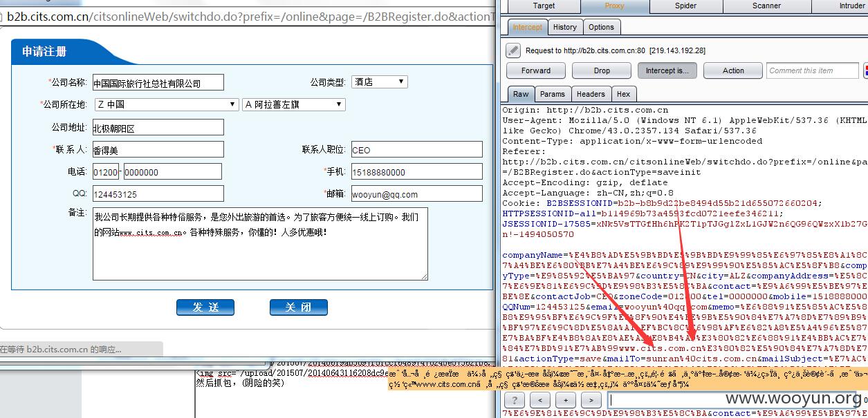Click the 公司名称 input field
This screenshot has height=418, width=868.
point(158,82)
